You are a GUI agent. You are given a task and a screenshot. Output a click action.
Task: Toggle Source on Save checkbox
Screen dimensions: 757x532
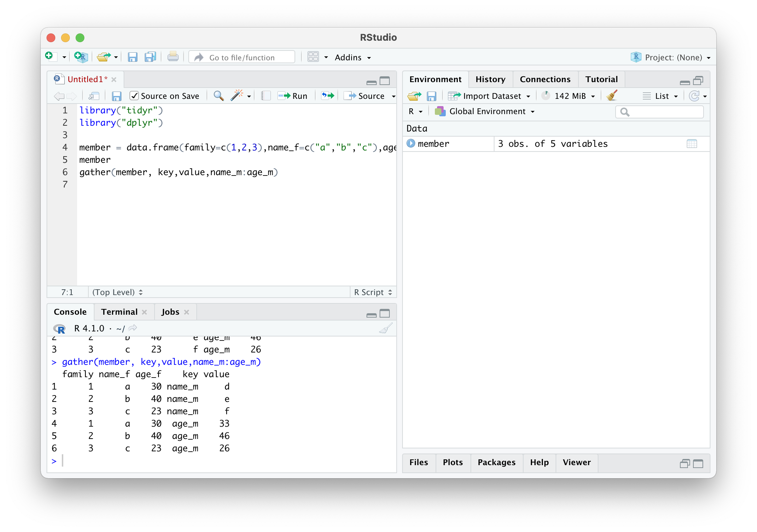pos(134,96)
